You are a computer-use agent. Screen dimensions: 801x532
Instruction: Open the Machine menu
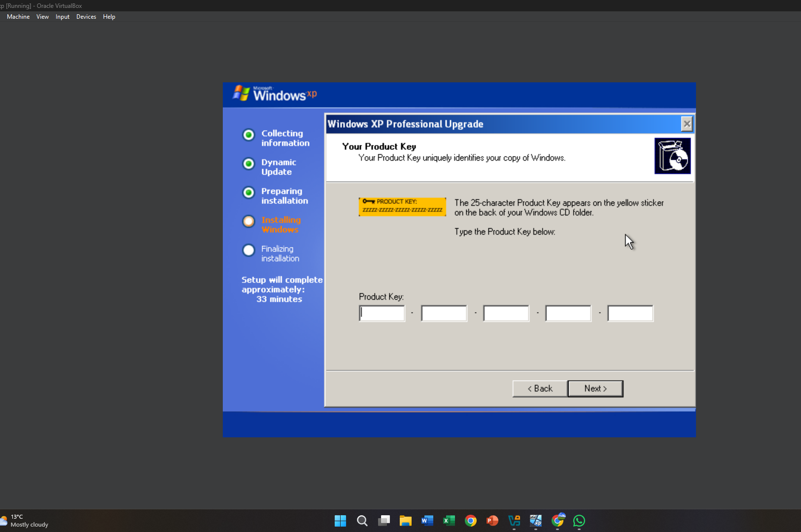(18, 17)
